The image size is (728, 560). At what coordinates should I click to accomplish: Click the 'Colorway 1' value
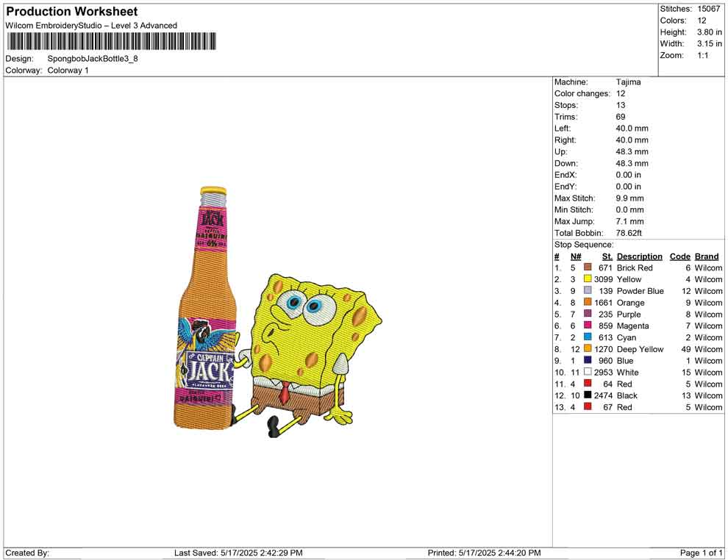[68, 71]
